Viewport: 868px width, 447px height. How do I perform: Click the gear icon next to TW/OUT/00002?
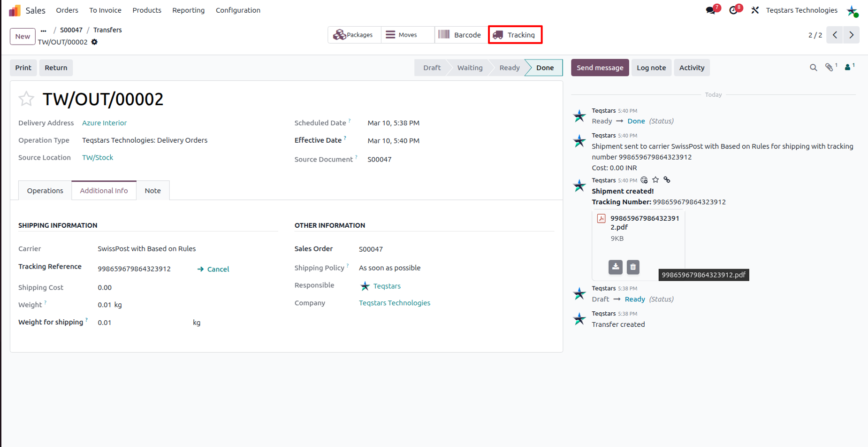point(94,42)
